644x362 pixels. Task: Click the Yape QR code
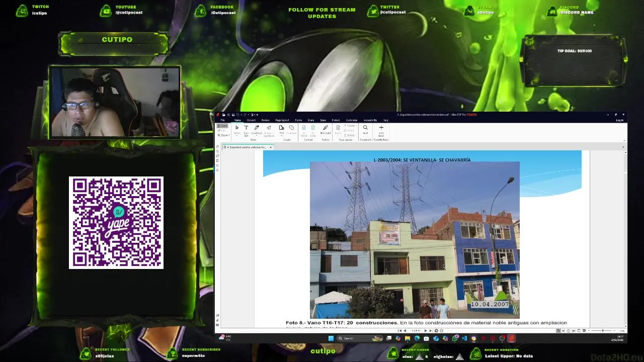(116, 222)
